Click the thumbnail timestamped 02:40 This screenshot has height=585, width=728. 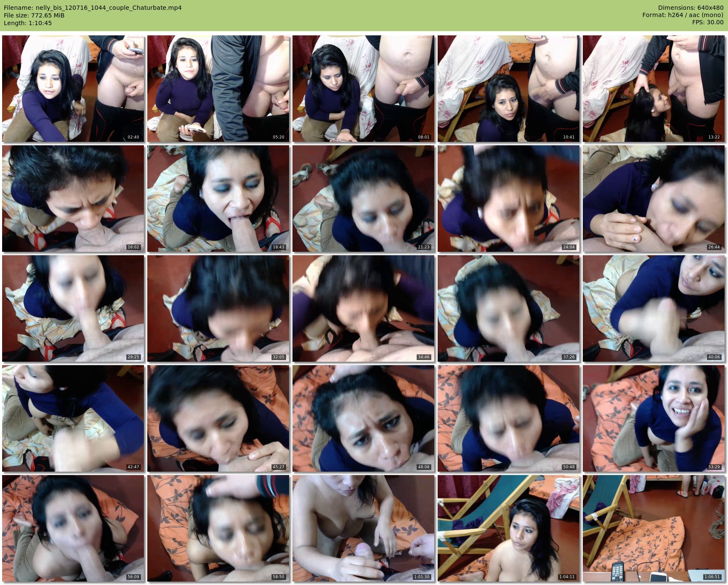73,89
